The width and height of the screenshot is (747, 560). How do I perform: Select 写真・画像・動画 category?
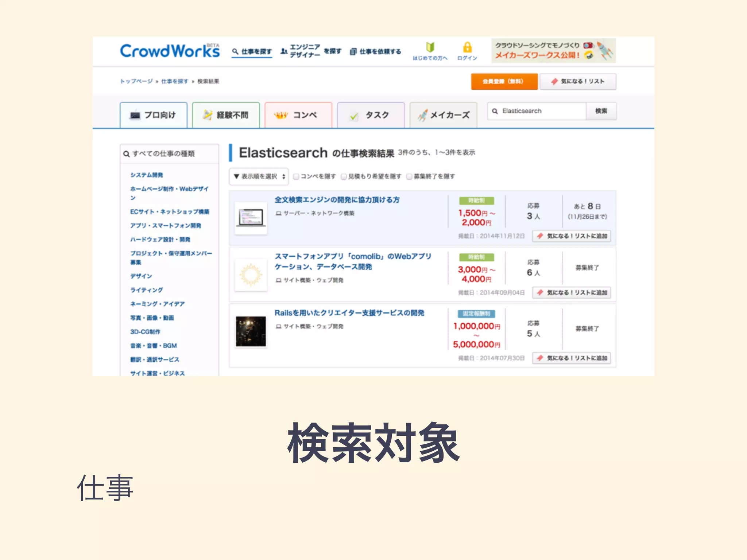pyautogui.click(x=152, y=318)
